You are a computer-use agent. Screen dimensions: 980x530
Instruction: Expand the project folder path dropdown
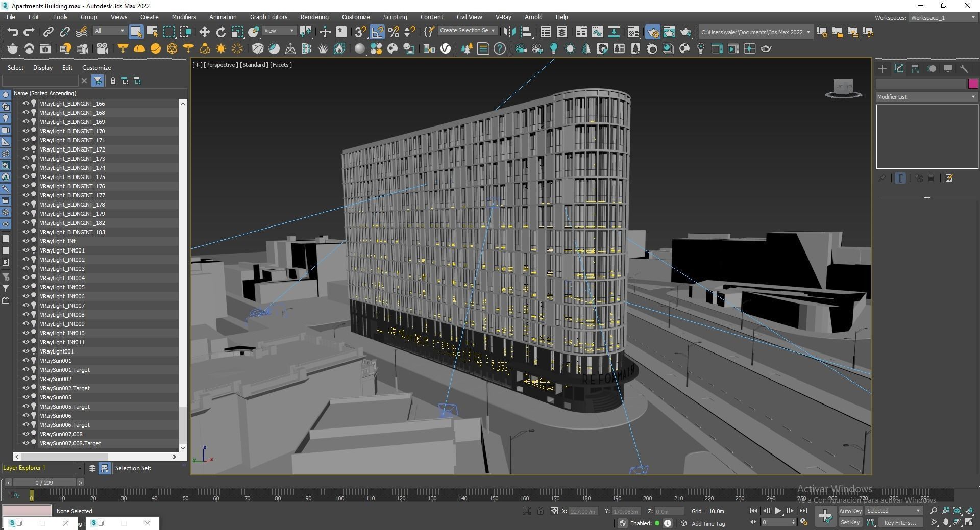808,32
